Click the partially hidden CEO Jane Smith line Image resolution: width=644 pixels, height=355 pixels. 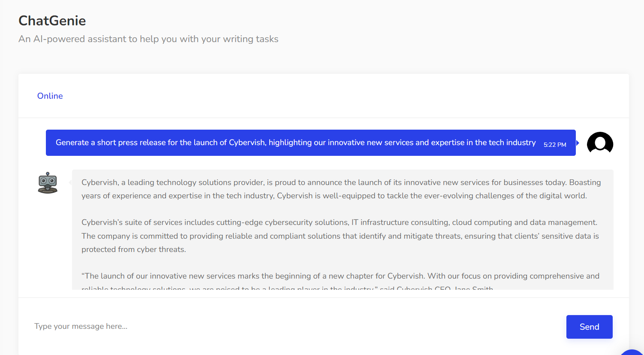[287, 288]
